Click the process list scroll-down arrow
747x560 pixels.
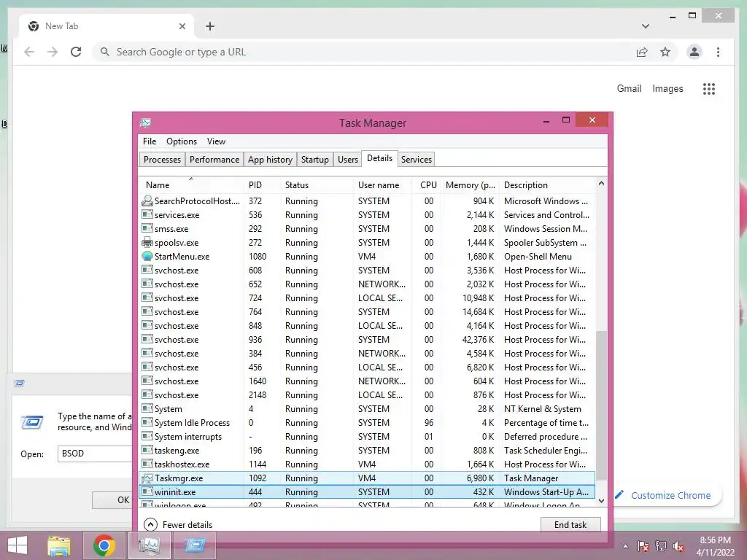point(601,500)
